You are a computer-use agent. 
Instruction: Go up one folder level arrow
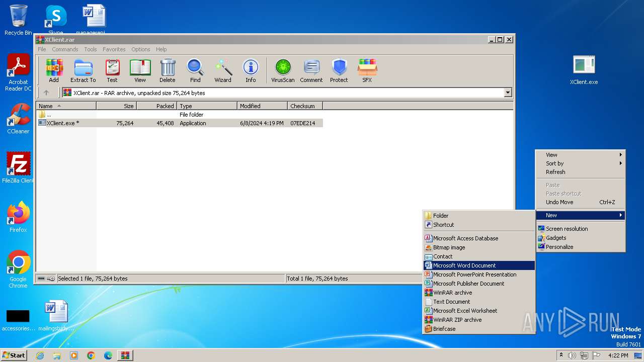tap(46, 93)
